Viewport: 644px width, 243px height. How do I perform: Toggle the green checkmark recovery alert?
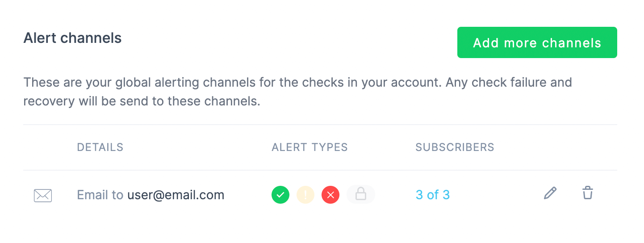coord(280,195)
